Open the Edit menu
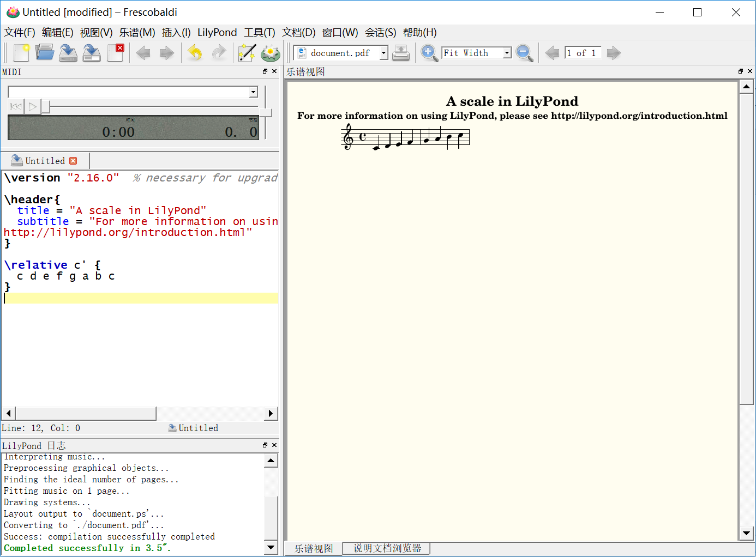Screen dimensions: 756x557 tap(57, 33)
